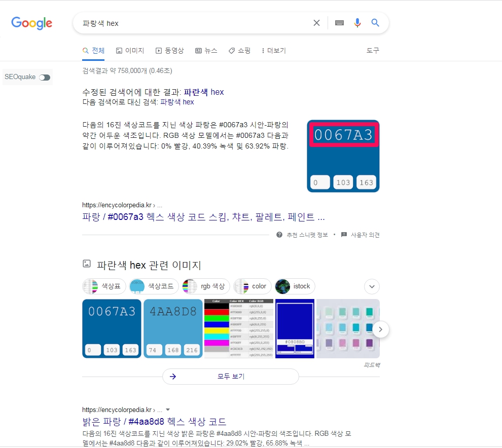Clear the search box with X icon
This screenshot has width=502, height=448.
pyautogui.click(x=316, y=23)
